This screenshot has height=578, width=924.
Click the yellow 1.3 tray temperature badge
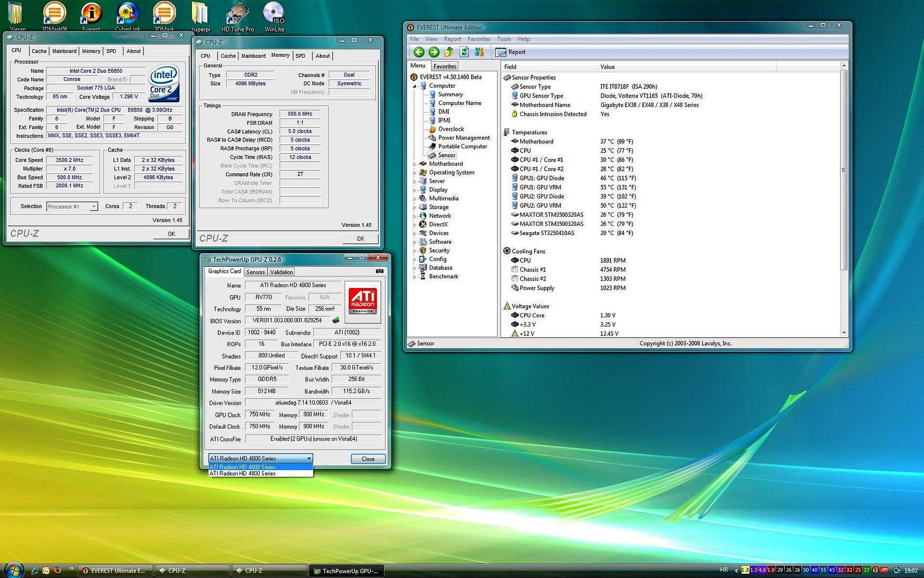745,570
